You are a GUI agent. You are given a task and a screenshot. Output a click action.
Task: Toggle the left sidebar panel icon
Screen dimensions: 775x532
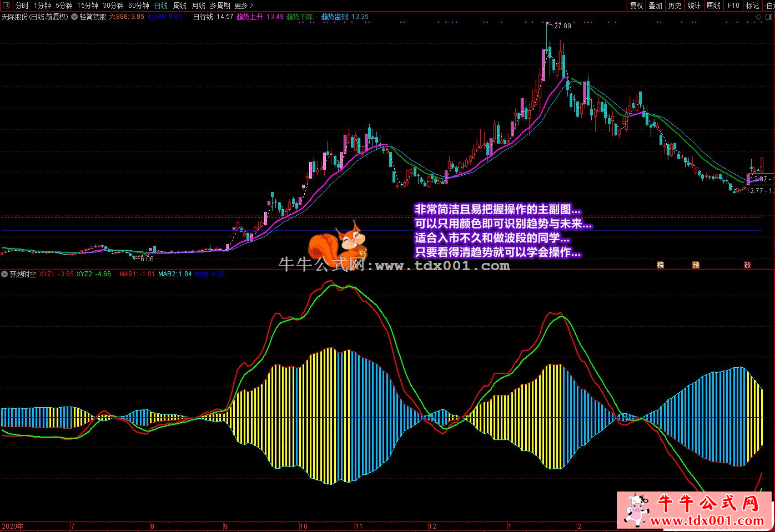pyautogui.click(x=6, y=6)
